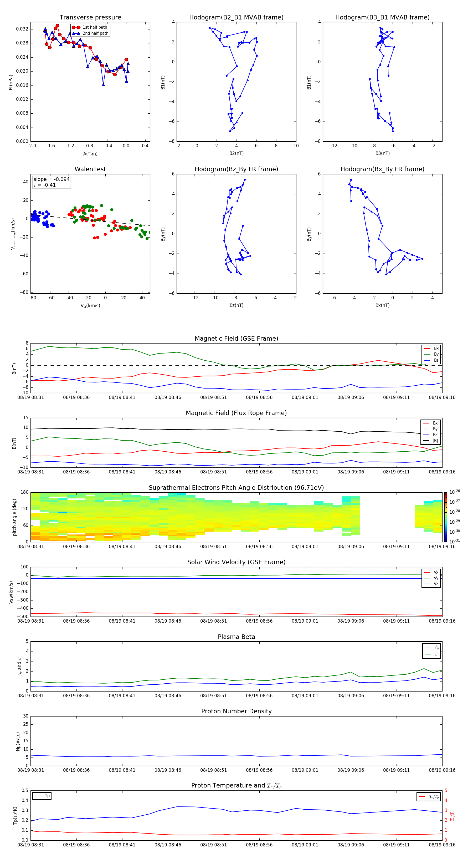The image size is (473, 868).
Task: Click the pitch angle distribution colorbar
Action: coord(445,517)
